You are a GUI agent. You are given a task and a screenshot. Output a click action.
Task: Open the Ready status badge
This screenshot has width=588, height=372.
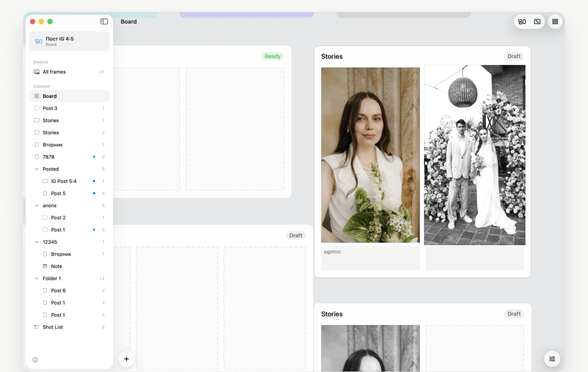coord(272,57)
